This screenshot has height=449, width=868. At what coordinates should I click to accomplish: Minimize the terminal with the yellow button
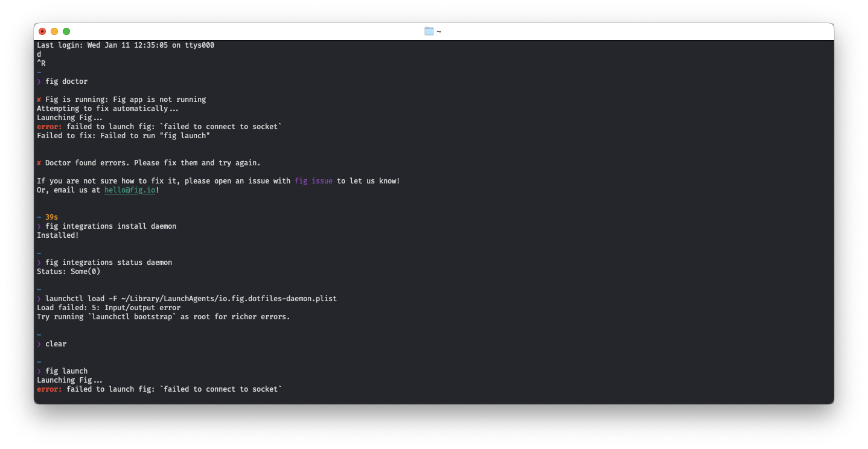pyautogui.click(x=54, y=31)
